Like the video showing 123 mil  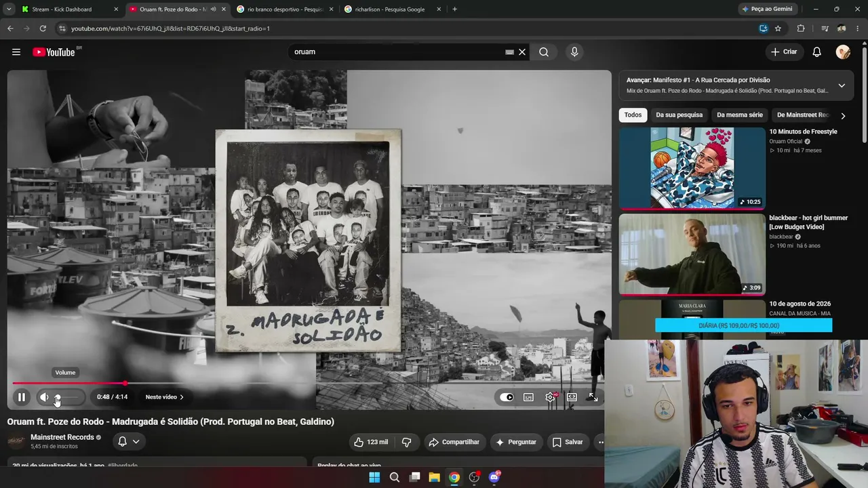370,442
